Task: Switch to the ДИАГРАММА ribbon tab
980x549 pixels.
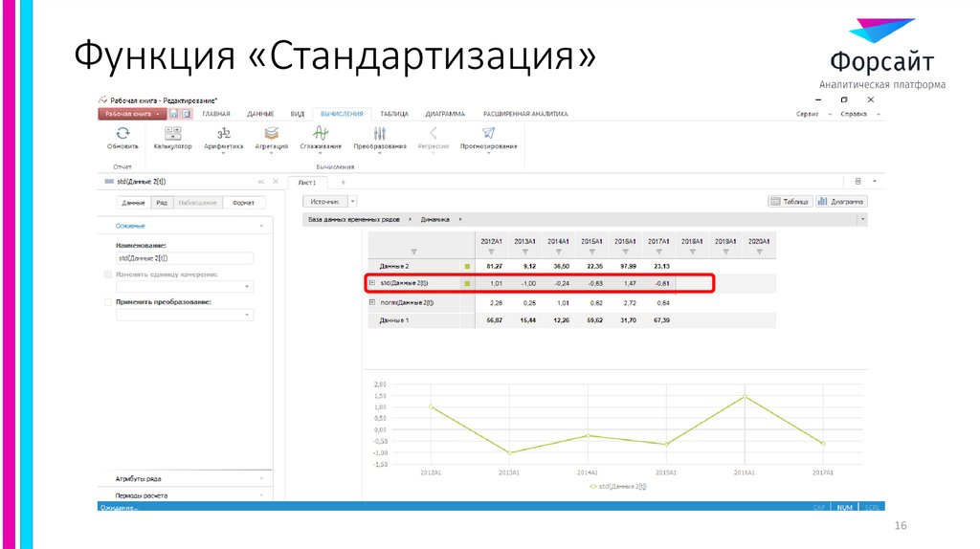Action: coord(445,114)
